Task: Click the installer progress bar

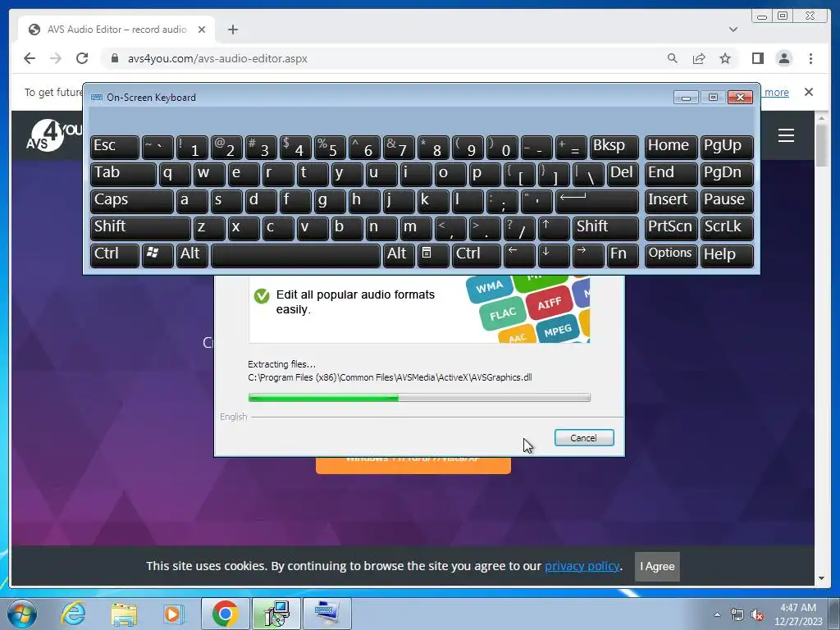Action: (x=419, y=398)
